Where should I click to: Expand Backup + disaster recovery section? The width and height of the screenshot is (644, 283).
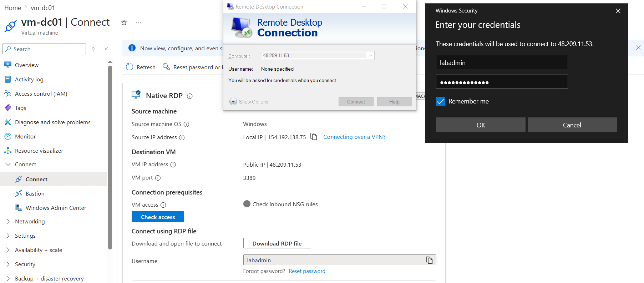[x=8, y=278]
